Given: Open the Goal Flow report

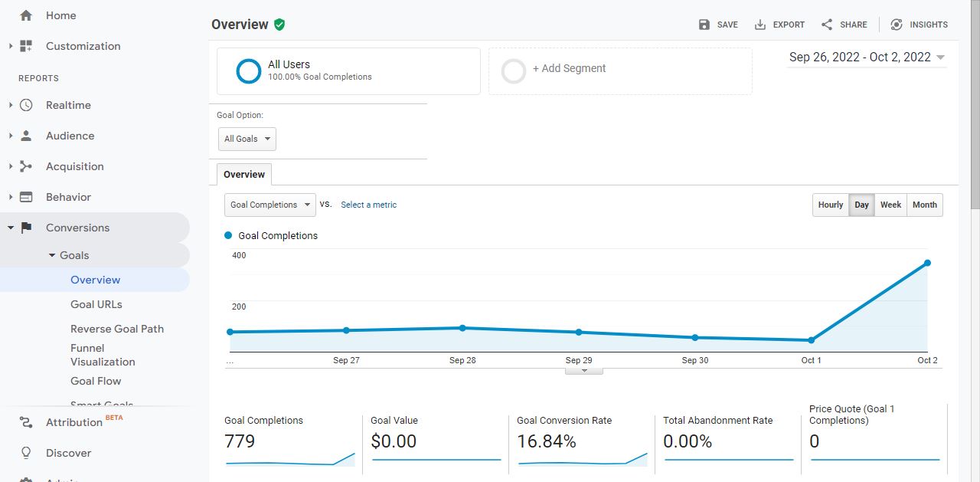Looking at the screenshot, I should (96, 381).
